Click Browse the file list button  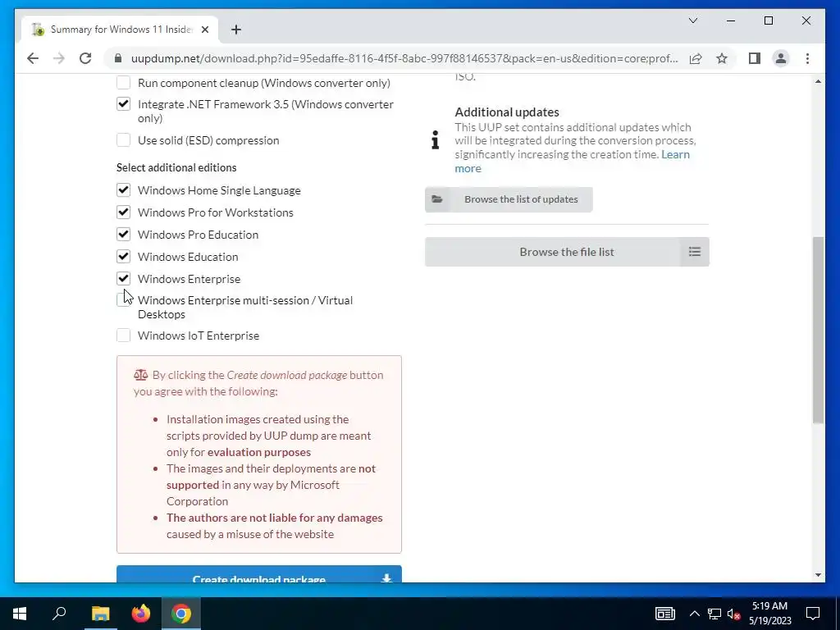tap(567, 252)
